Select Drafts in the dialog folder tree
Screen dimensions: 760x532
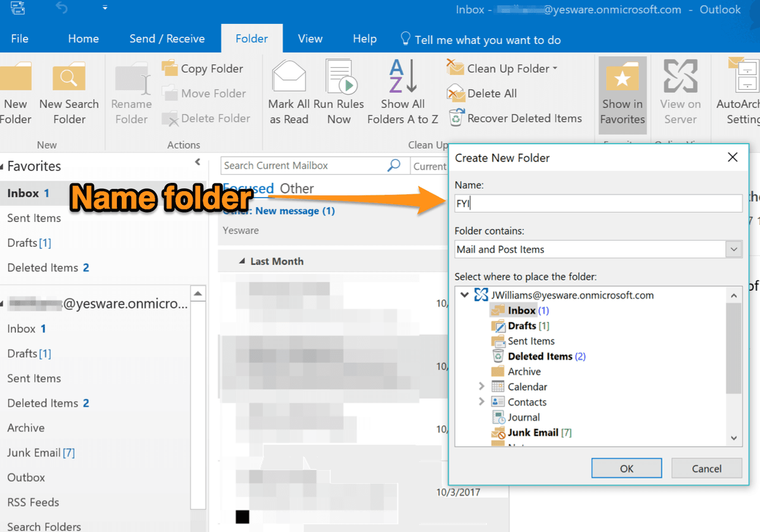coord(520,326)
